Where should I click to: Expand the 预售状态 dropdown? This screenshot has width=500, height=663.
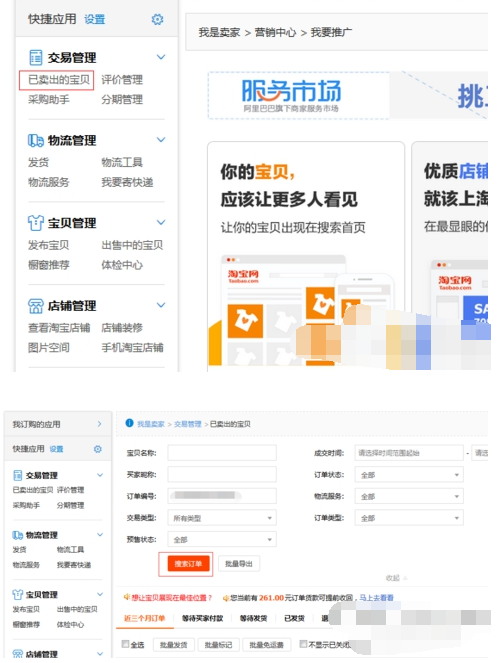point(222,540)
